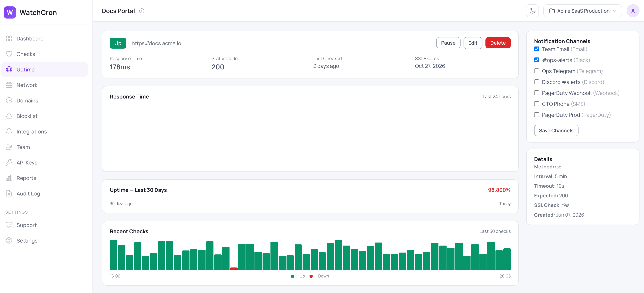Click the Domains clock icon
The width and height of the screenshot is (644, 293).
coord(9,100)
